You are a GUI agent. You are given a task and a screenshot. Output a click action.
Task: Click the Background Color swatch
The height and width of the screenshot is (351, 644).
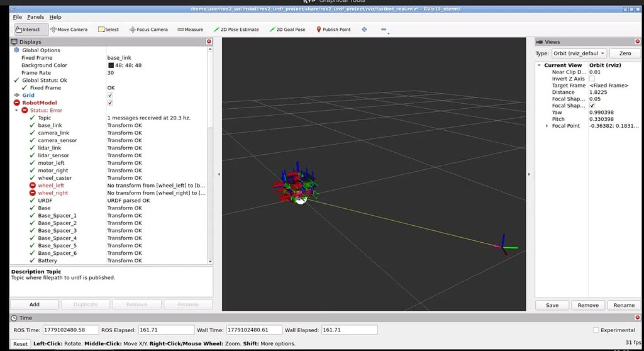pos(111,65)
